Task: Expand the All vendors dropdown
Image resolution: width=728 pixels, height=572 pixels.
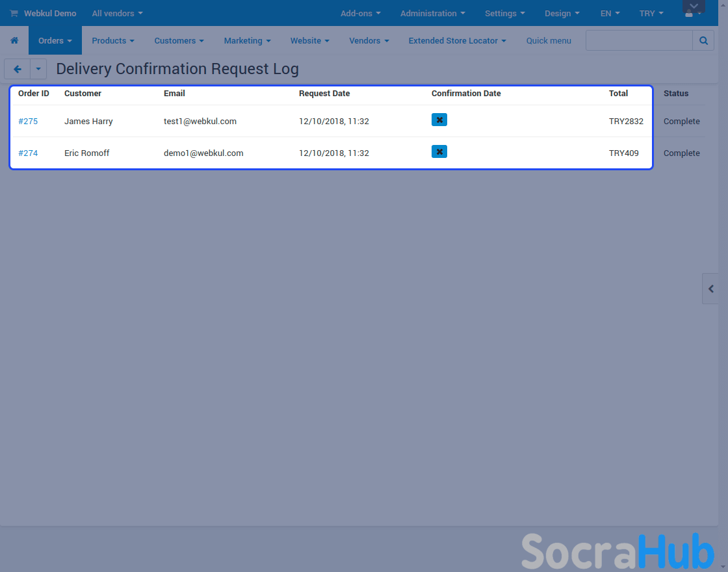Action: point(117,14)
